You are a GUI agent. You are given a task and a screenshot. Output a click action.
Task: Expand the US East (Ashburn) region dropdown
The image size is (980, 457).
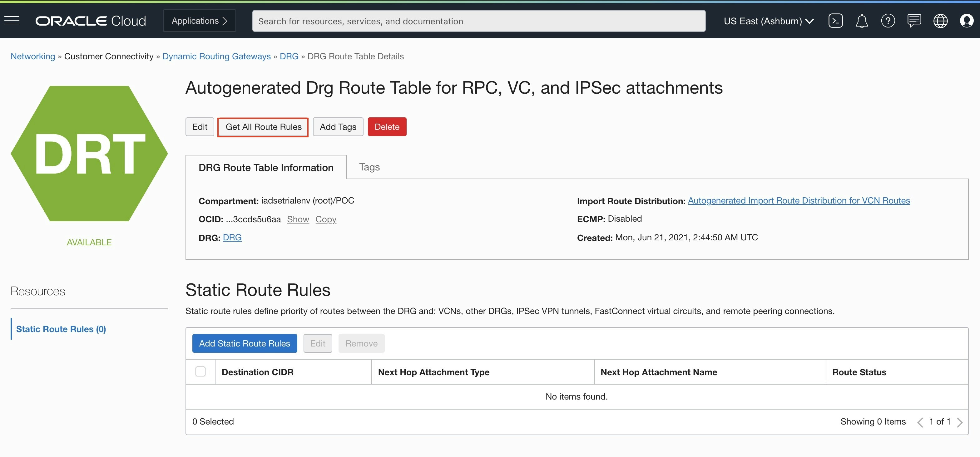click(x=769, y=21)
